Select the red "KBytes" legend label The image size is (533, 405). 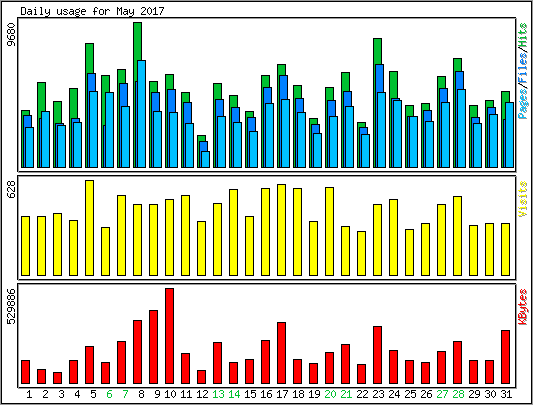pyautogui.click(x=522, y=307)
